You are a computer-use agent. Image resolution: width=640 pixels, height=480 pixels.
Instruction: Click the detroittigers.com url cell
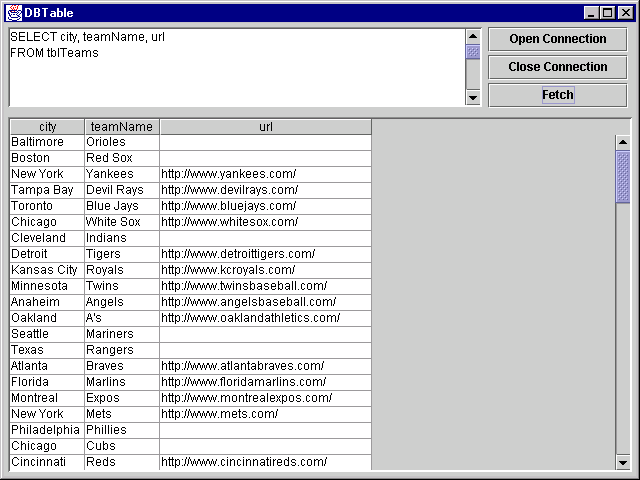coord(266,254)
